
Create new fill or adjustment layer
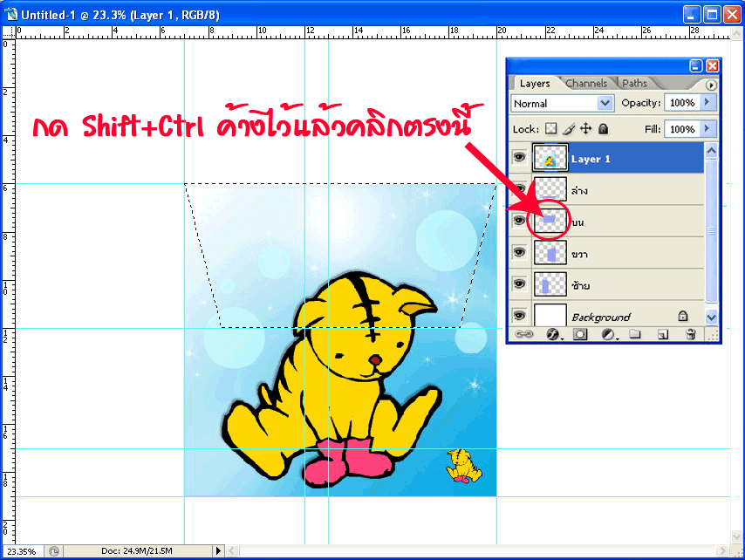pos(608,334)
